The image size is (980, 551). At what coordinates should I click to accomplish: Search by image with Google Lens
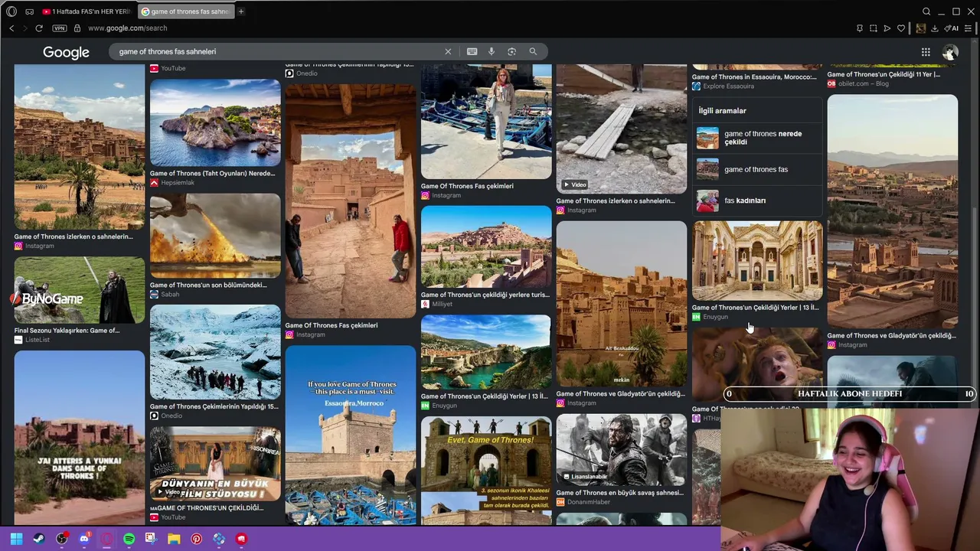511,51
